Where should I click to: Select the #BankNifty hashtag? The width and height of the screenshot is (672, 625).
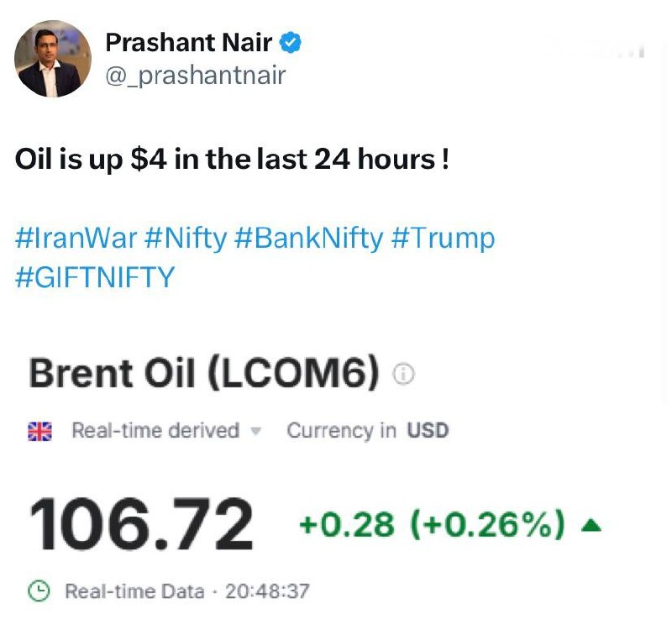point(308,239)
